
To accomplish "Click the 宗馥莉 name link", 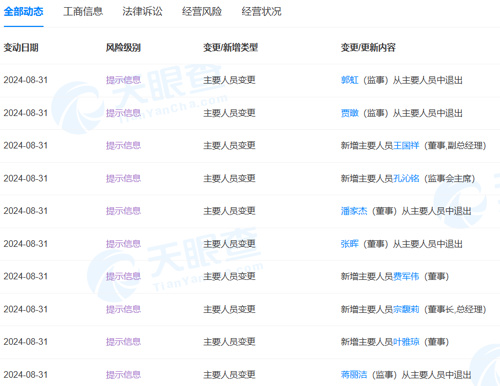I will click(x=406, y=309).
